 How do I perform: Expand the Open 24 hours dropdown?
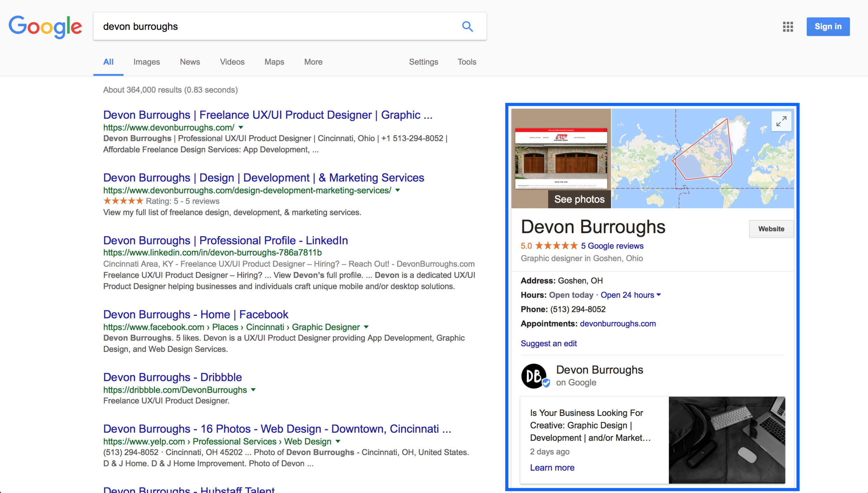[631, 295]
